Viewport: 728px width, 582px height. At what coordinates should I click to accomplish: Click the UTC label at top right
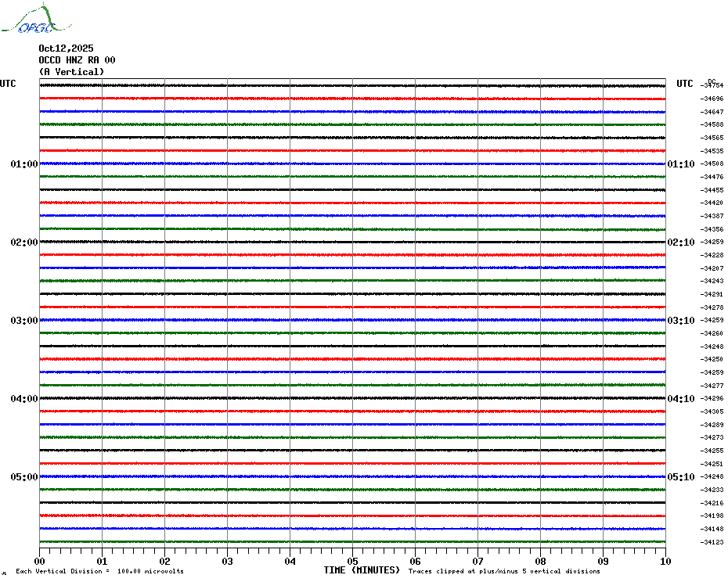(685, 84)
